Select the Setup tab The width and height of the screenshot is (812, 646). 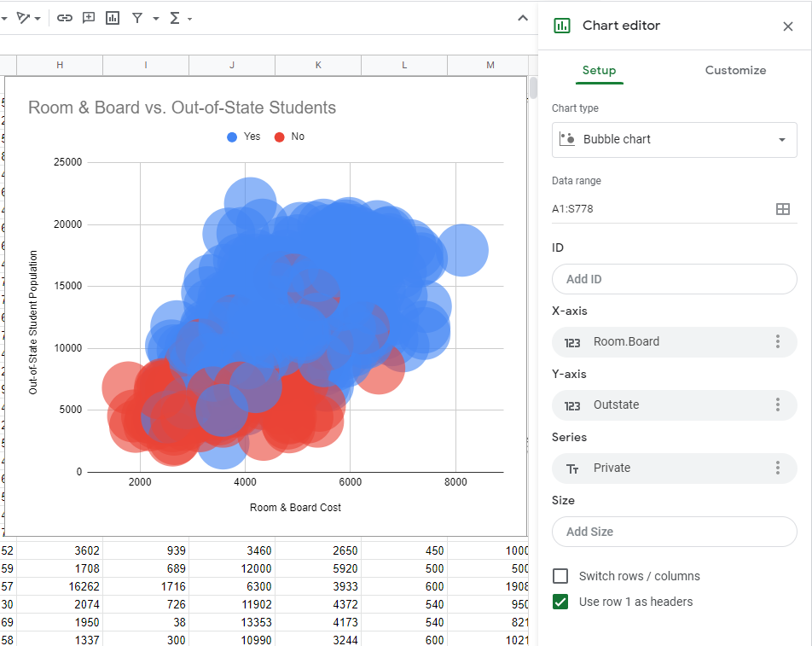coord(599,70)
